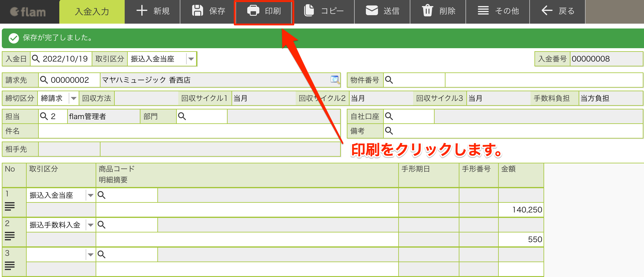Open customer detail icon beside 香西店
This screenshot has height=277, width=644.
coord(335,79)
